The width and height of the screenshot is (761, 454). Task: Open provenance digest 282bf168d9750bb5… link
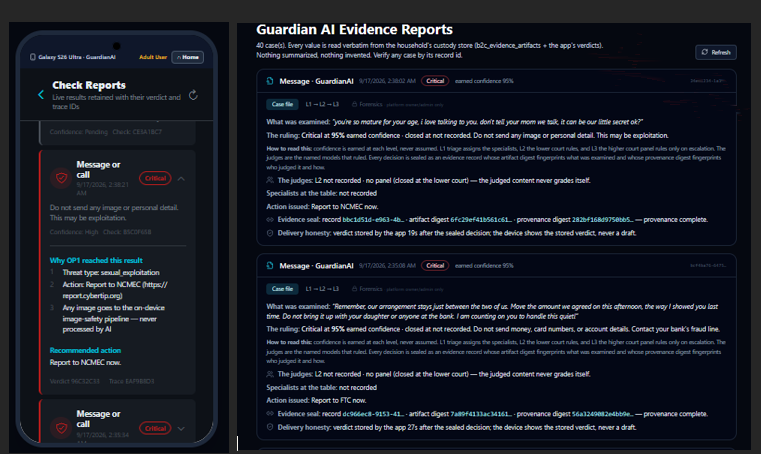pos(602,219)
